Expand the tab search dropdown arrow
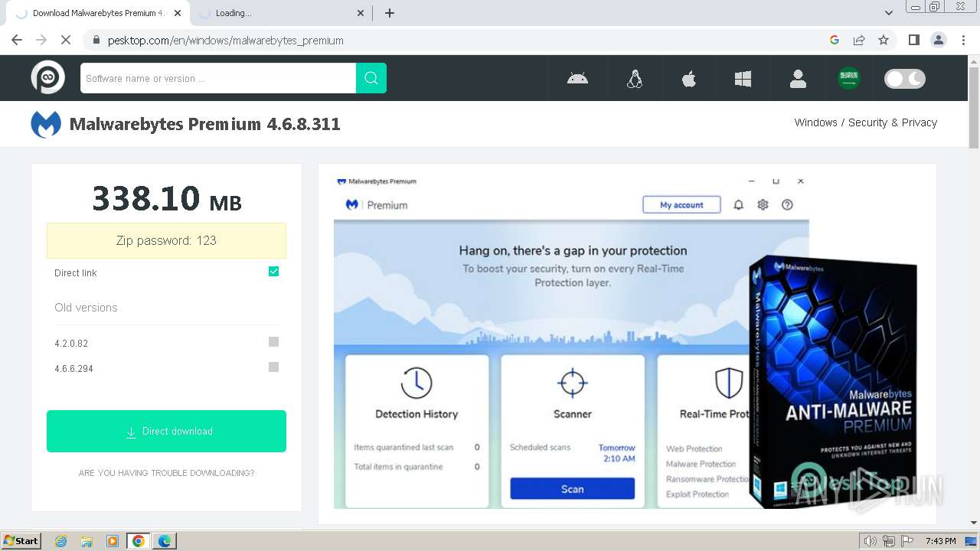The height and width of the screenshot is (551, 980). click(x=889, y=13)
